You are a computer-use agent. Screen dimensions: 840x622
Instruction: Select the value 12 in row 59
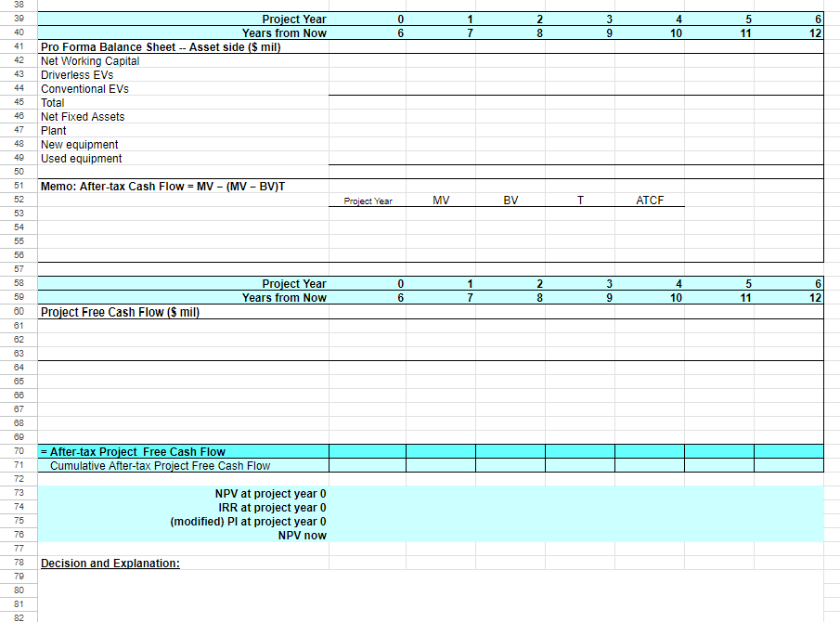click(x=815, y=298)
